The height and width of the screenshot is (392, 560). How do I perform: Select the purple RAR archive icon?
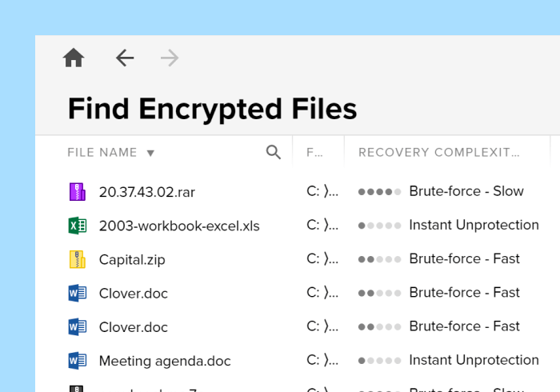(77, 192)
